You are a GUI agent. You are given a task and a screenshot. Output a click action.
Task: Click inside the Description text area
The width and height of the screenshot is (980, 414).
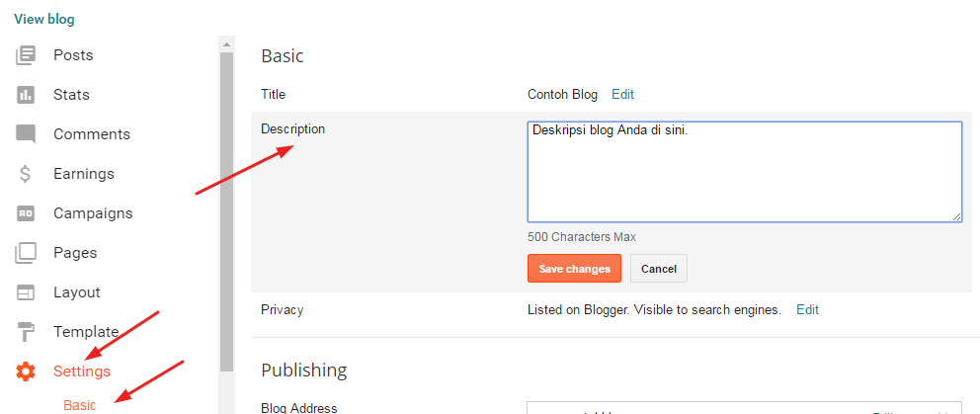pyautogui.click(x=744, y=172)
